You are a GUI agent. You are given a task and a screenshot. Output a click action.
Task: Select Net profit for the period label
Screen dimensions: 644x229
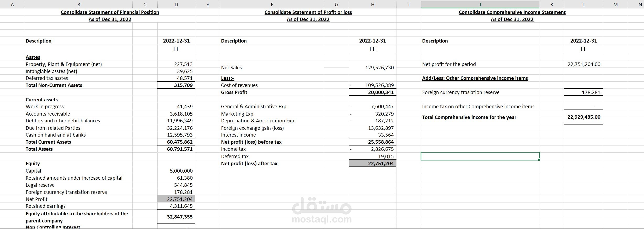[449, 64]
